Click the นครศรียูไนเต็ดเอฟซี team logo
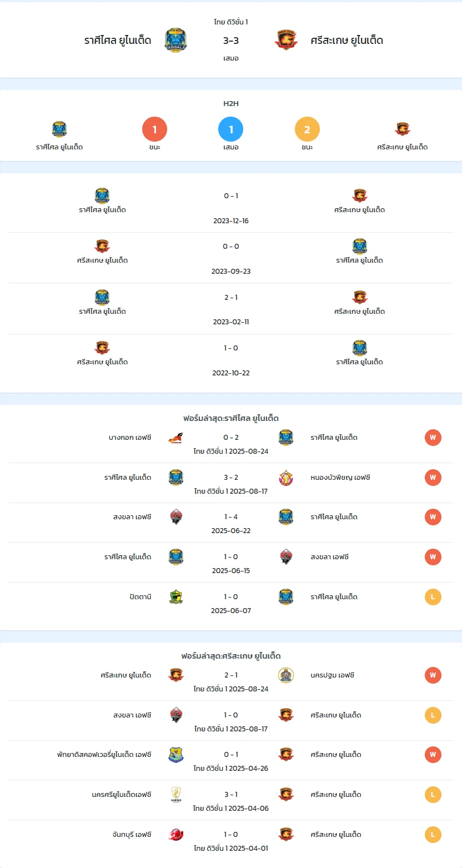462x868 pixels. pyautogui.click(x=176, y=795)
